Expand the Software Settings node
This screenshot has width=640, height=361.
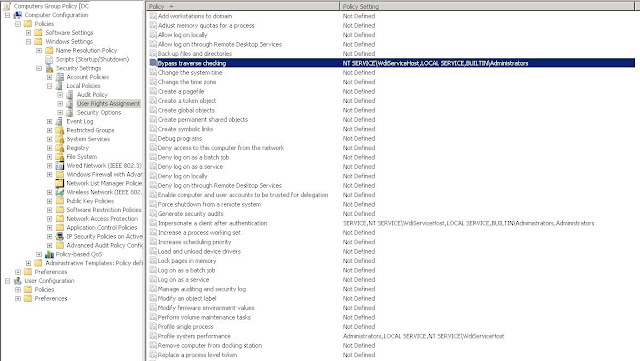29,33
